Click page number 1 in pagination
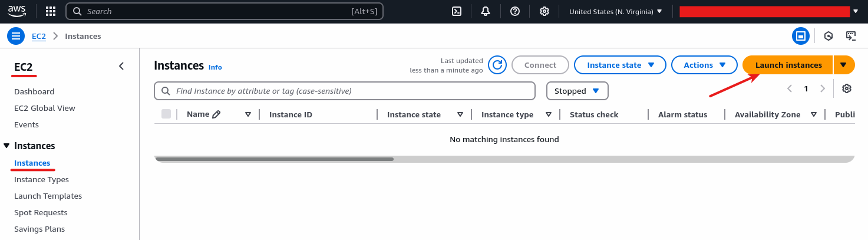The width and height of the screenshot is (868, 240). pos(806,88)
